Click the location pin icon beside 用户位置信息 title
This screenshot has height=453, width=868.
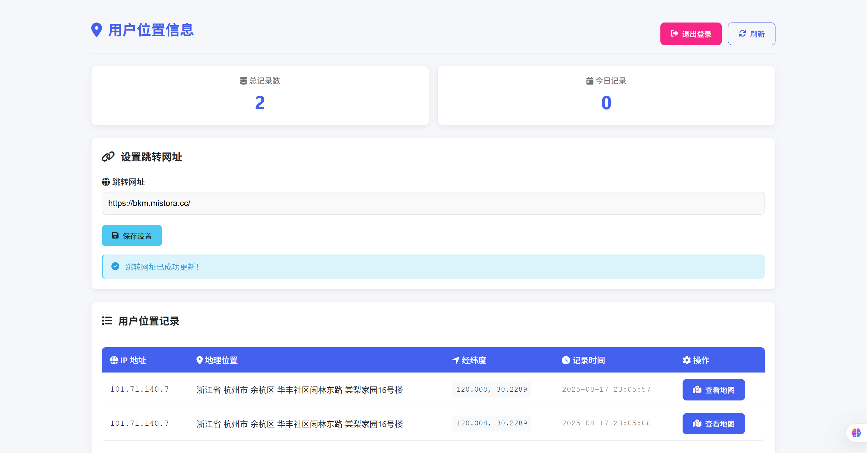coord(97,30)
